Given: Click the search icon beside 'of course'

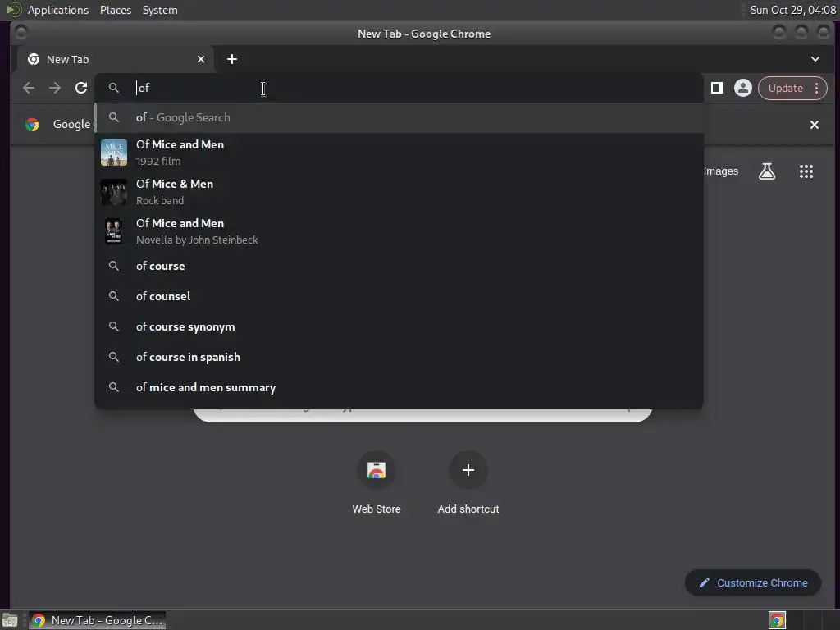Looking at the screenshot, I should tap(113, 266).
